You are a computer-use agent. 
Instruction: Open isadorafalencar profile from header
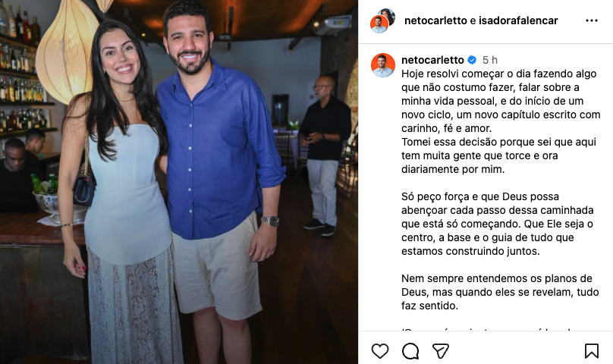(x=518, y=20)
